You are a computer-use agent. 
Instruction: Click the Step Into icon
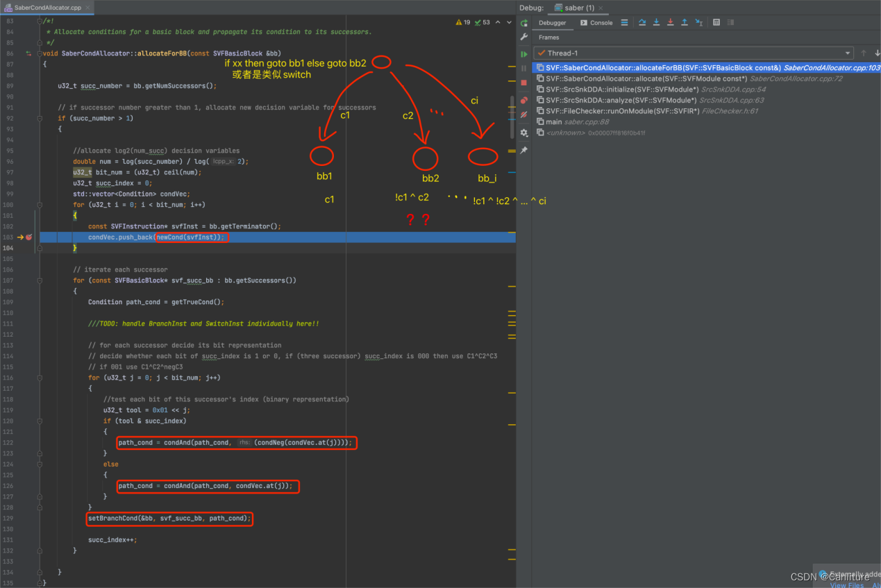click(656, 23)
